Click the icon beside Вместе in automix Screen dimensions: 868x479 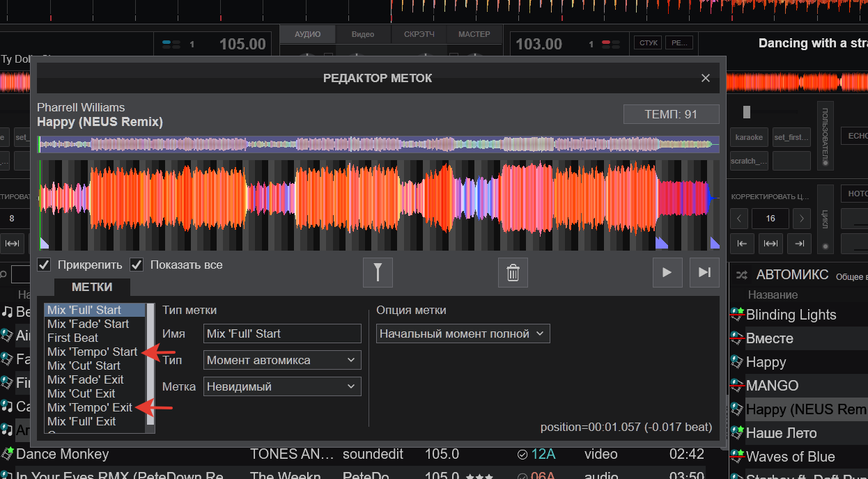pos(737,338)
